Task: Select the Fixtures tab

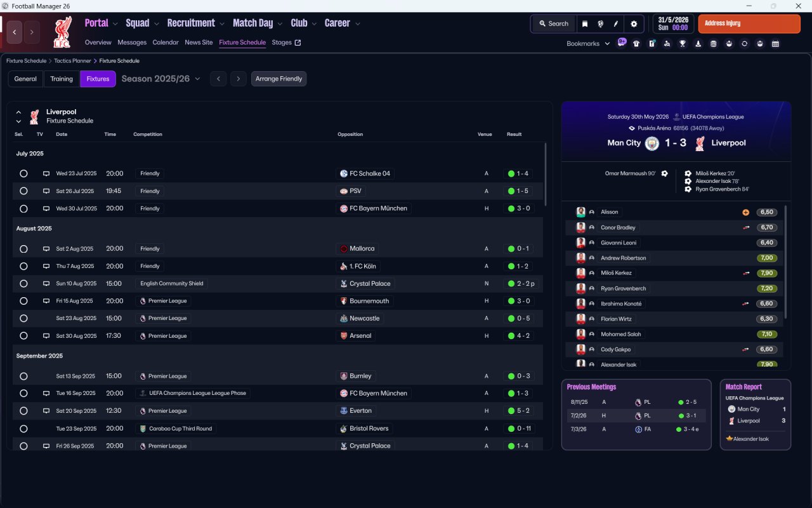Action: click(98, 79)
